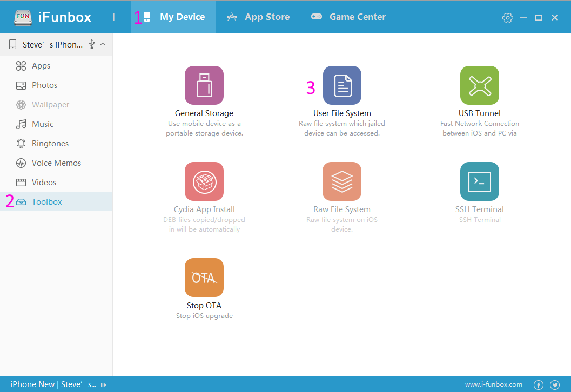Launch the SSH Terminal icon

[480, 181]
